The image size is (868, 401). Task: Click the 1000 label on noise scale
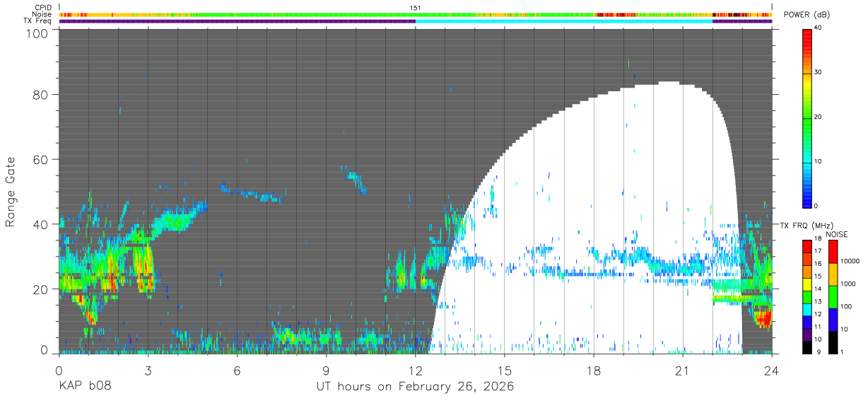pos(849,284)
